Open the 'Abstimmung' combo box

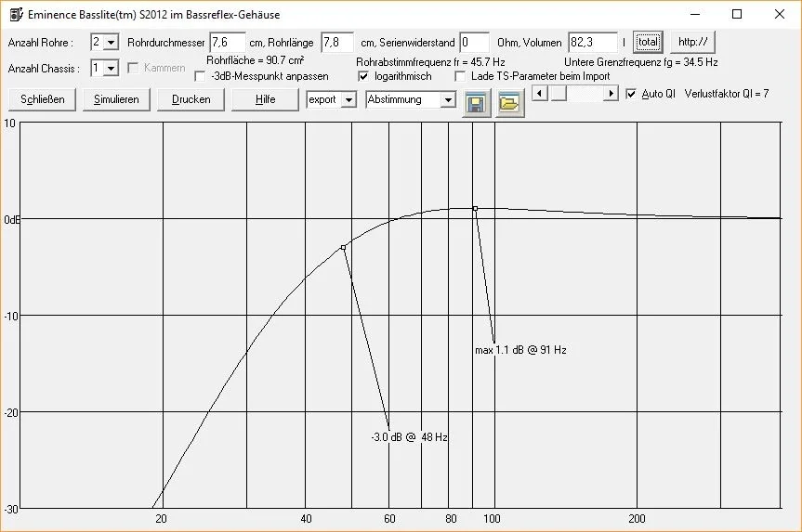(448, 100)
